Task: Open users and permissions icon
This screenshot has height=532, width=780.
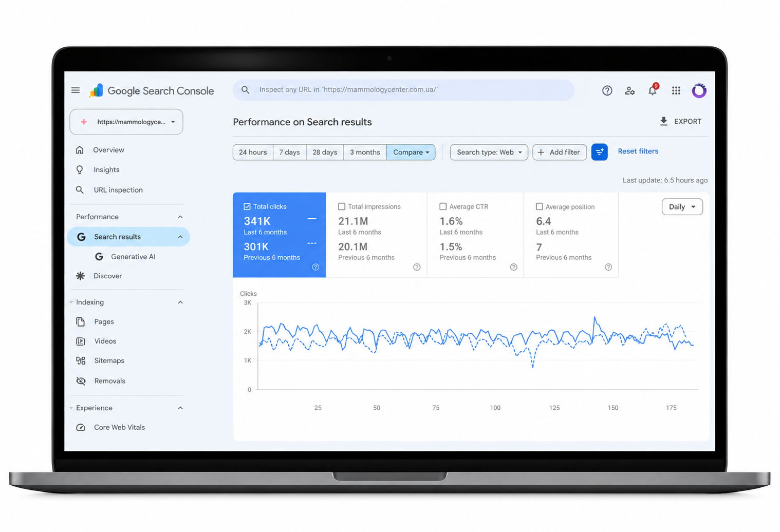Action: [629, 90]
